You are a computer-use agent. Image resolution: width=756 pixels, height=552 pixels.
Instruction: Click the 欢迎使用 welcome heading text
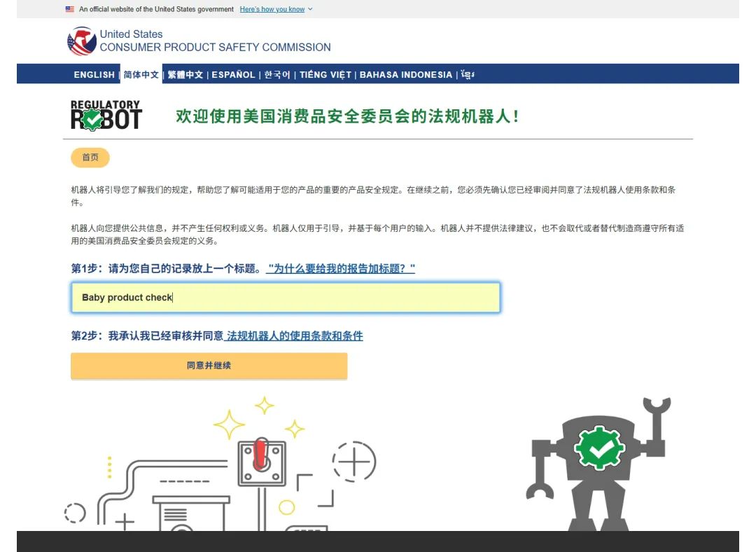[347, 117]
